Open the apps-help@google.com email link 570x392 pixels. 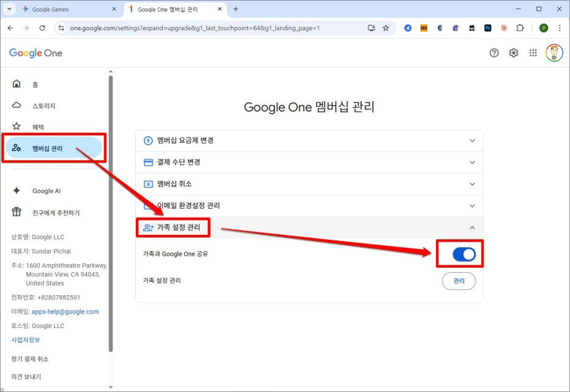coord(65,312)
